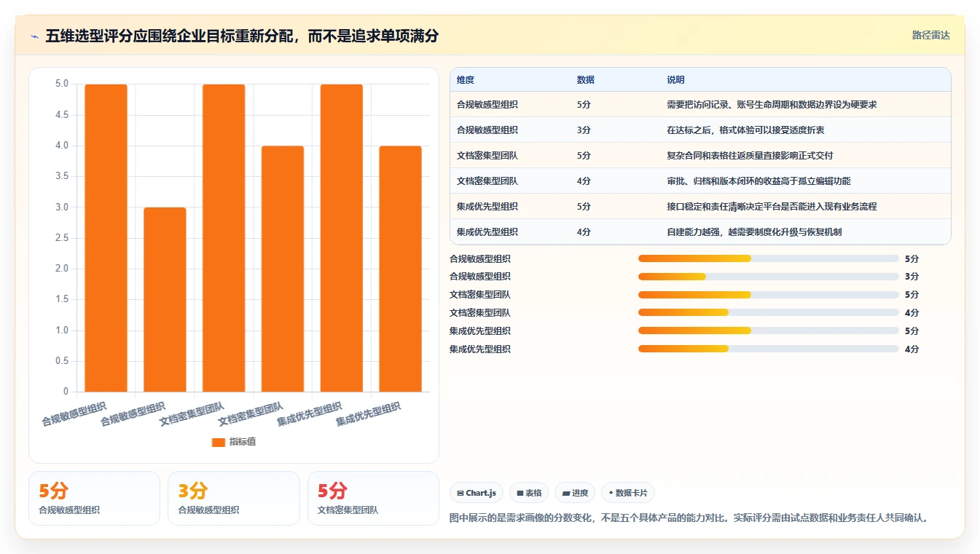Click the 维度 column header

[x=466, y=80]
